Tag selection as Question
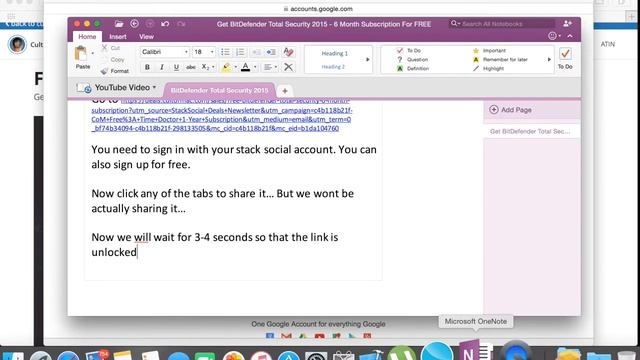Screen dimensions: 640x360 [412, 60]
